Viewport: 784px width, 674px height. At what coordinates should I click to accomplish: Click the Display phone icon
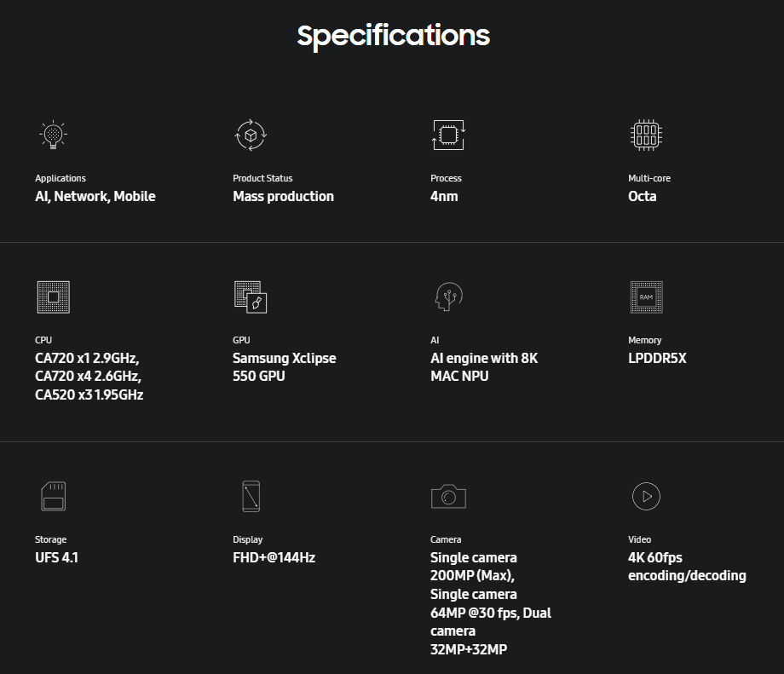coord(251,496)
